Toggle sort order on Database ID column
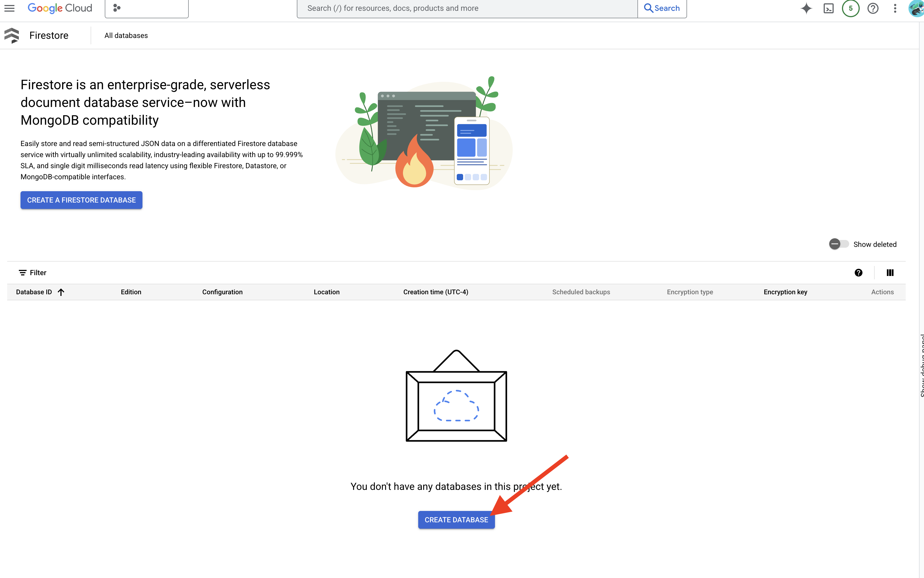 (61, 292)
